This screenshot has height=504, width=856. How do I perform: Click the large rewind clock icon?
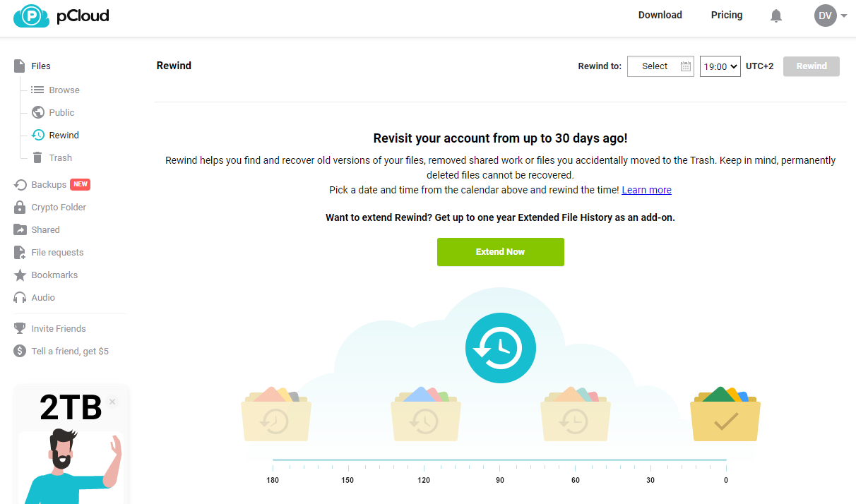[x=501, y=348]
